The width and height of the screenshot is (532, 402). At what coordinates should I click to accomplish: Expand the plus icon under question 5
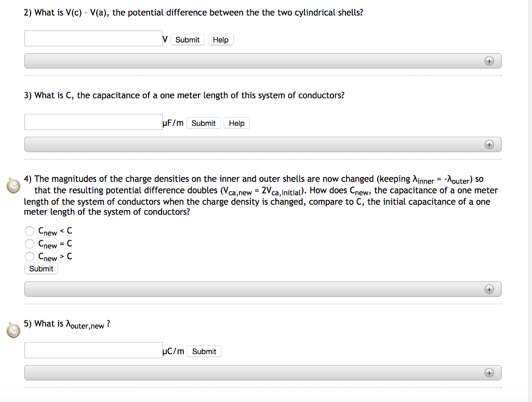point(488,372)
